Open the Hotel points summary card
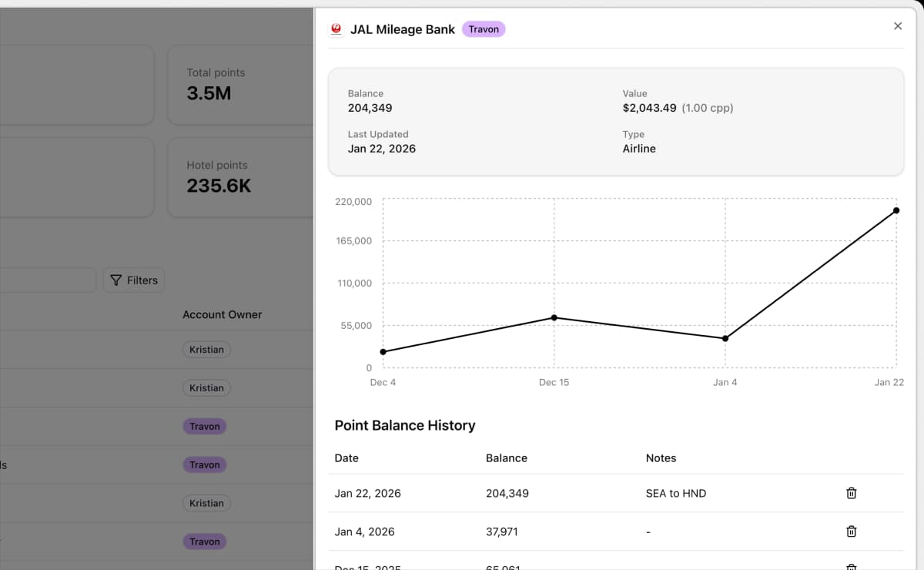 tap(239, 177)
